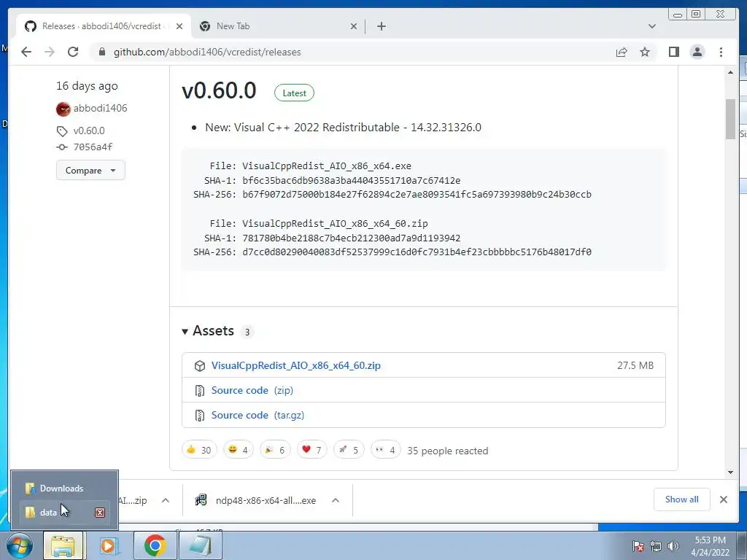View the site lock info icon
Screen dimensions: 747x560
pos(102,52)
